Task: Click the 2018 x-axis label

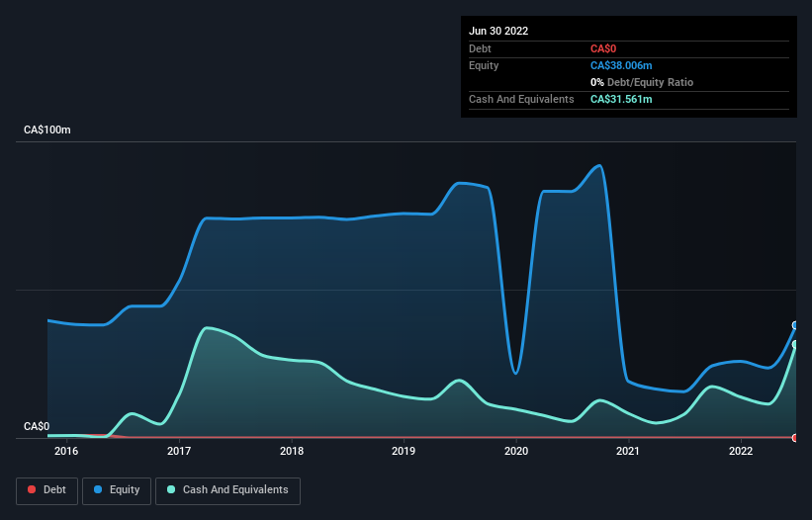Action: (292, 451)
